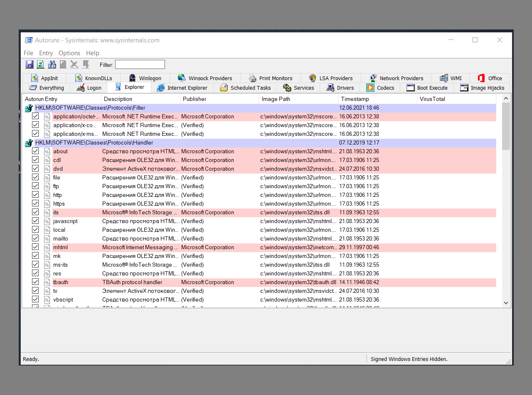Click the media icon on the Codecs tab
The image size is (532, 395).
(370, 88)
